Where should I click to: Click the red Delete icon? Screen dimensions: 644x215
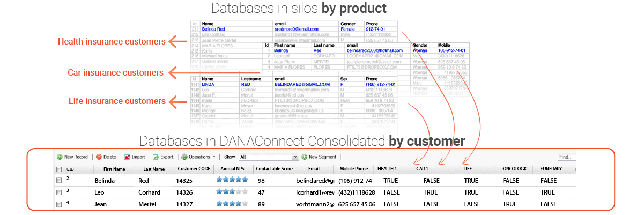pos(99,157)
